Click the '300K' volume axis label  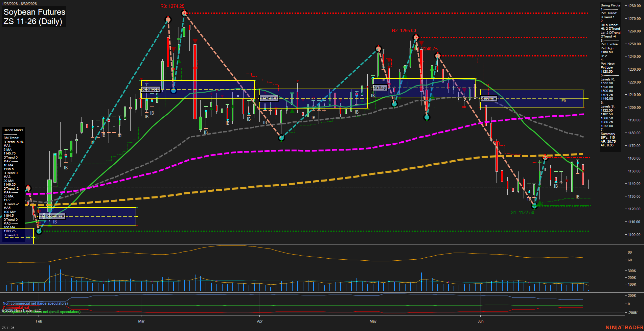tap(632, 271)
